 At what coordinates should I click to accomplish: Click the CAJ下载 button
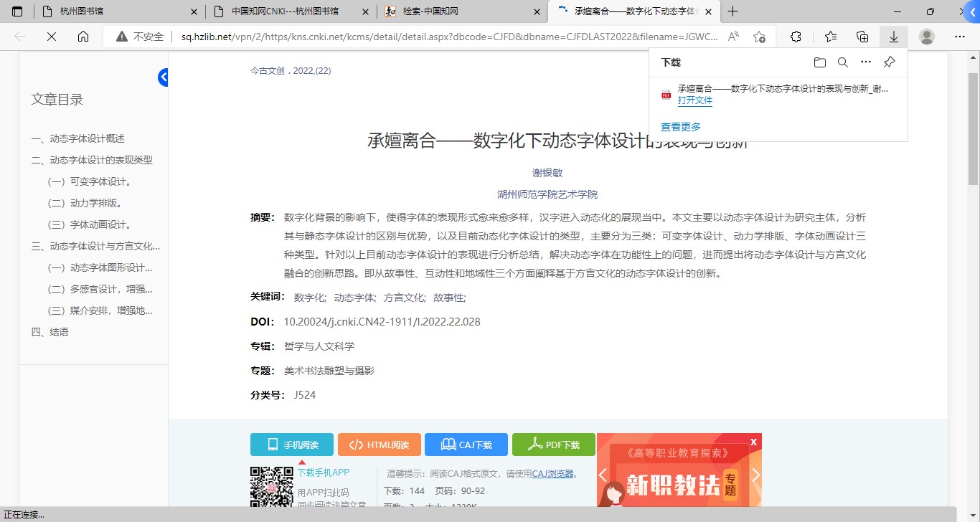[x=466, y=445]
